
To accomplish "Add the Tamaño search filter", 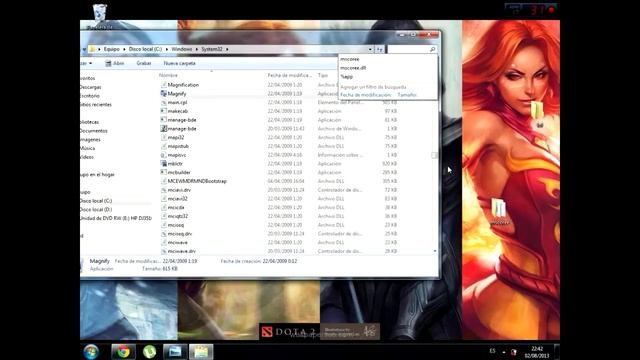I will [407, 95].
